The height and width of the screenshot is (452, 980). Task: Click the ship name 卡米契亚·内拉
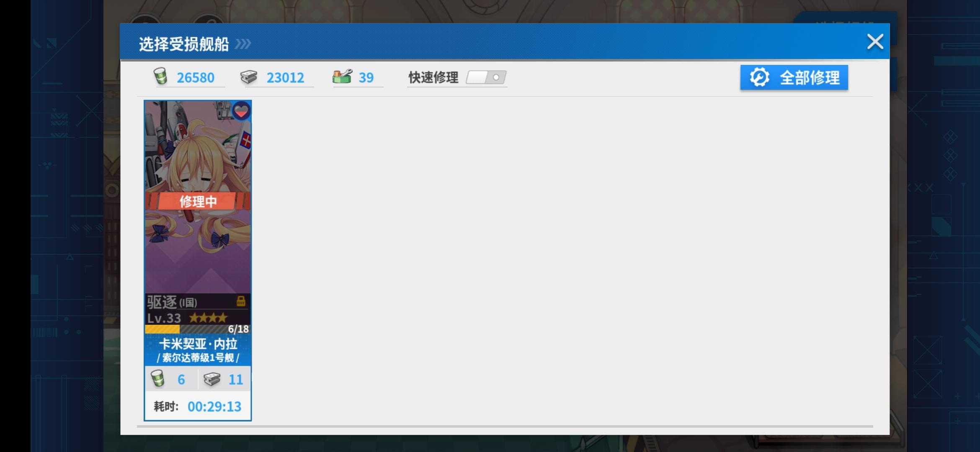pyautogui.click(x=198, y=344)
